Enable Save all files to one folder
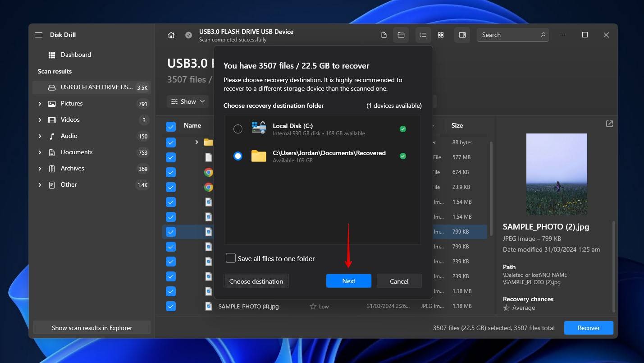 231,258
